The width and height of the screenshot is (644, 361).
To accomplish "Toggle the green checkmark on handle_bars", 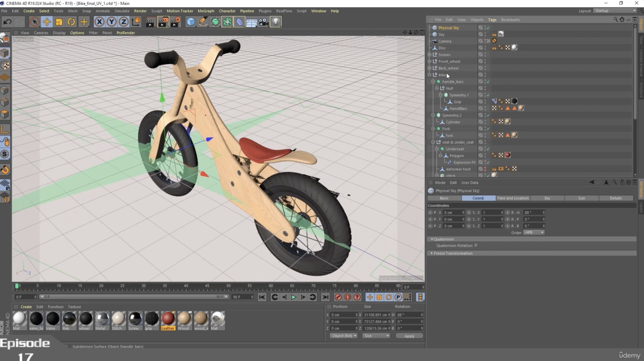I will (488, 81).
